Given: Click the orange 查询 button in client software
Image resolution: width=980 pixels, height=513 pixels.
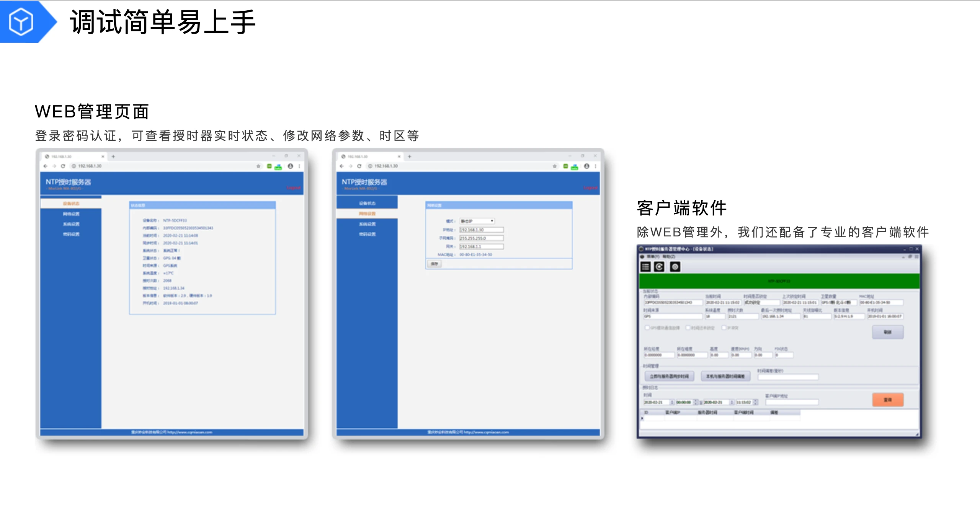Looking at the screenshot, I should (x=888, y=400).
